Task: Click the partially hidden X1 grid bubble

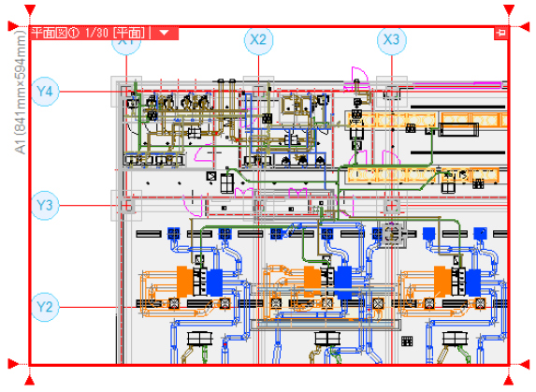Action: (126, 47)
